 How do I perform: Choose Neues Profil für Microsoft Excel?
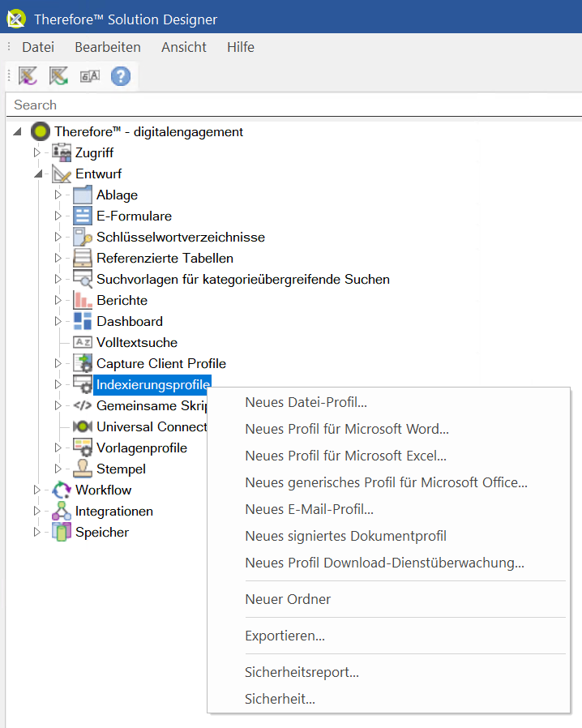[388, 456]
